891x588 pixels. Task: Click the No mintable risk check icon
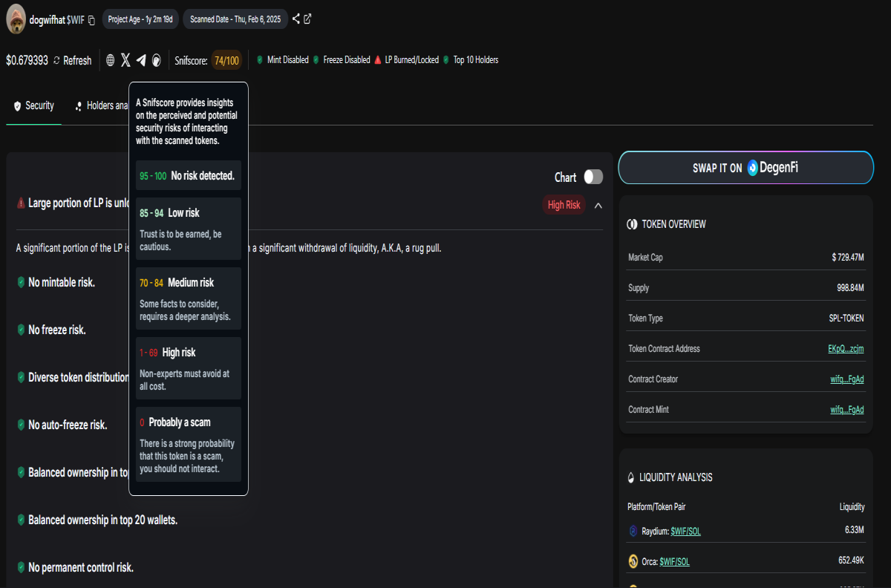pos(21,282)
